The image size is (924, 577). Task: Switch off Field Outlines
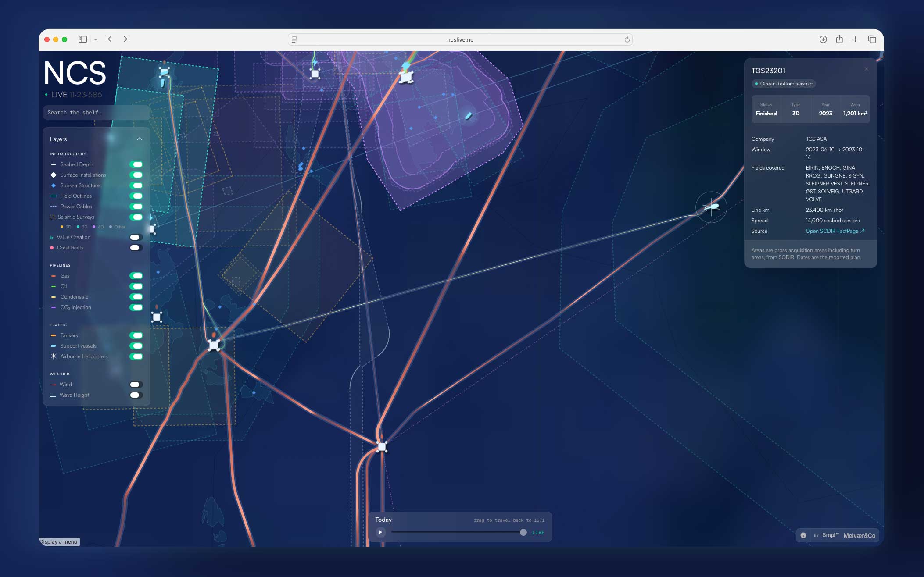[136, 196]
